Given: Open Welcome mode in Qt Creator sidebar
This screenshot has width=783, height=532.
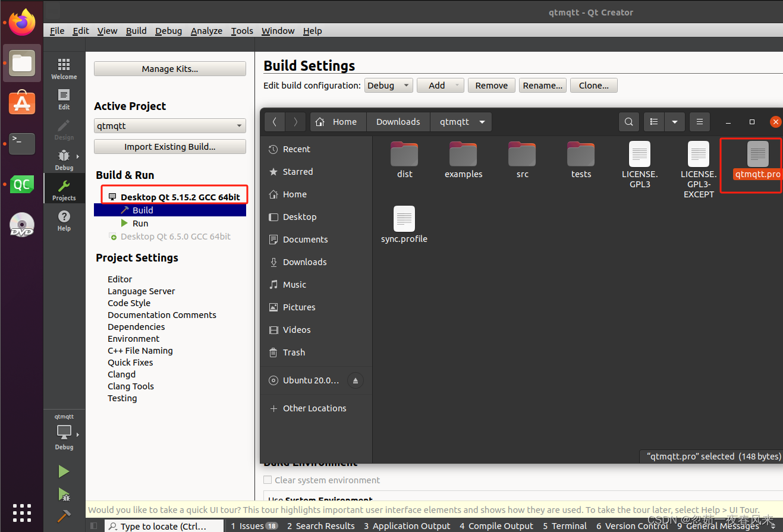Looking at the screenshot, I should (x=64, y=68).
